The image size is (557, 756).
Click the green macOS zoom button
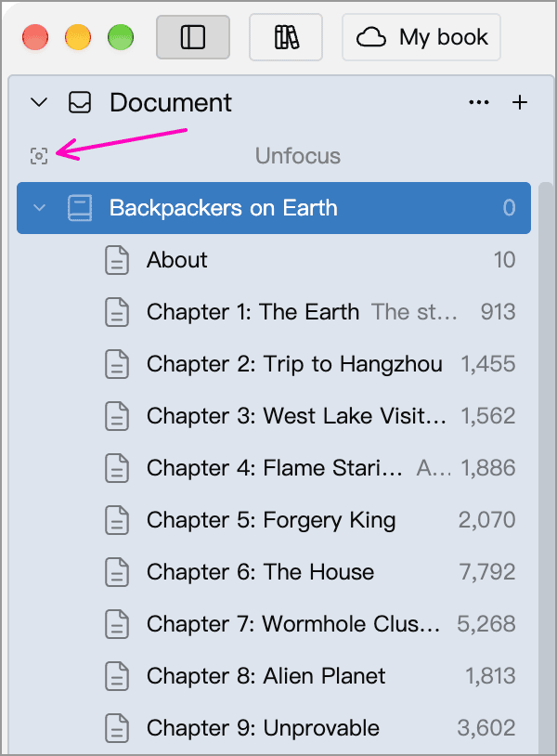pyautogui.click(x=121, y=37)
